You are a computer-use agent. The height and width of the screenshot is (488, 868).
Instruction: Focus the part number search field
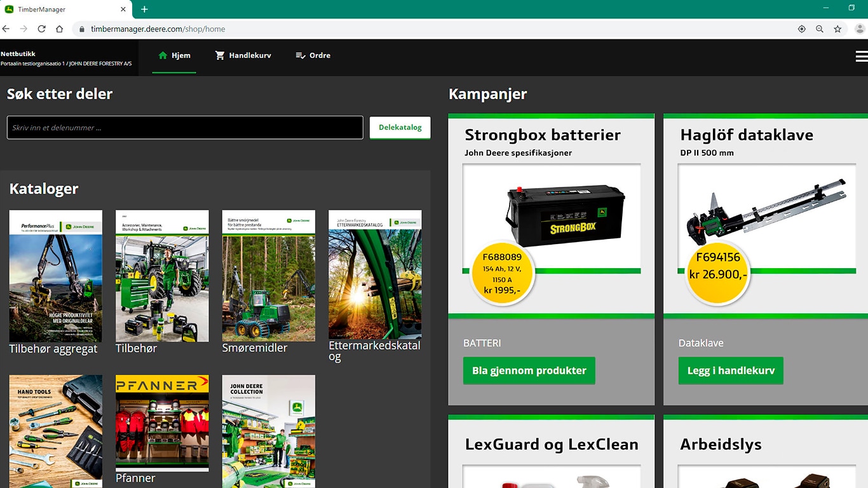tap(185, 128)
